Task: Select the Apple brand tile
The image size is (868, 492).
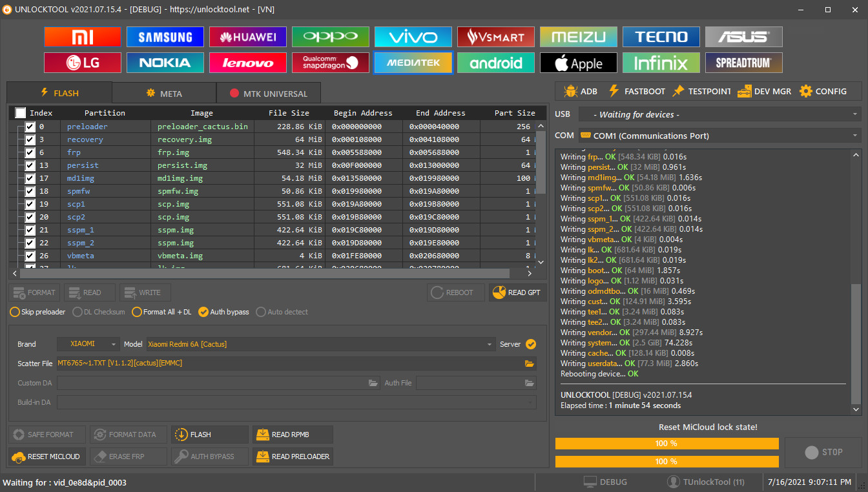Action: coord(579,63)
